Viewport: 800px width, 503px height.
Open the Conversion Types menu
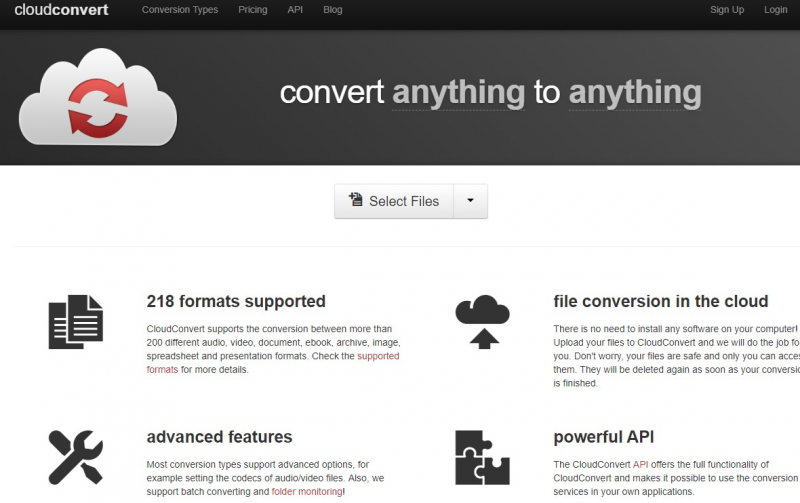180,10
